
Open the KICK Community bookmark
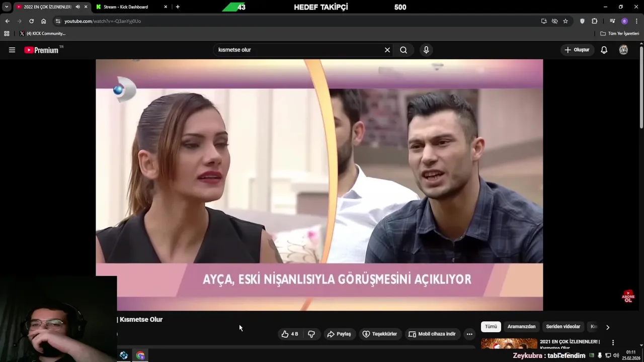coord(42,33)
